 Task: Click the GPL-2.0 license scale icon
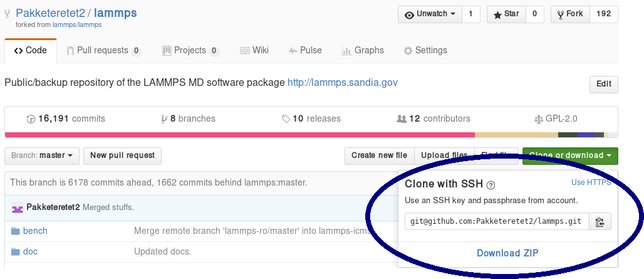pyautogui.click(x=538, y=118)
